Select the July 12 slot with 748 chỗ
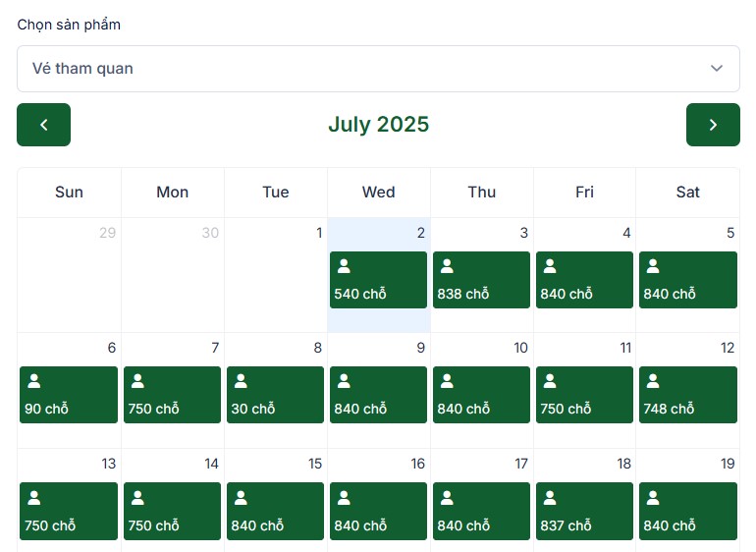756x552 pixels. coord(688,395)
